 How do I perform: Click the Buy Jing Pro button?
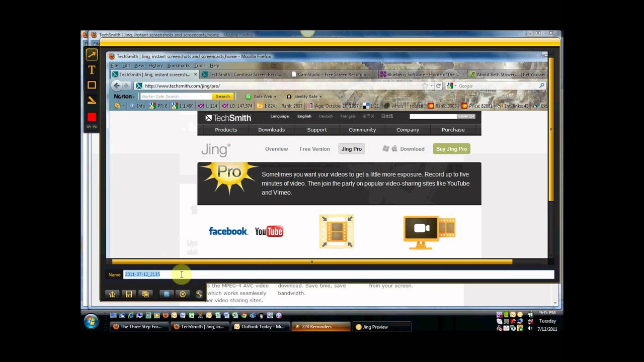coord(451,149)
